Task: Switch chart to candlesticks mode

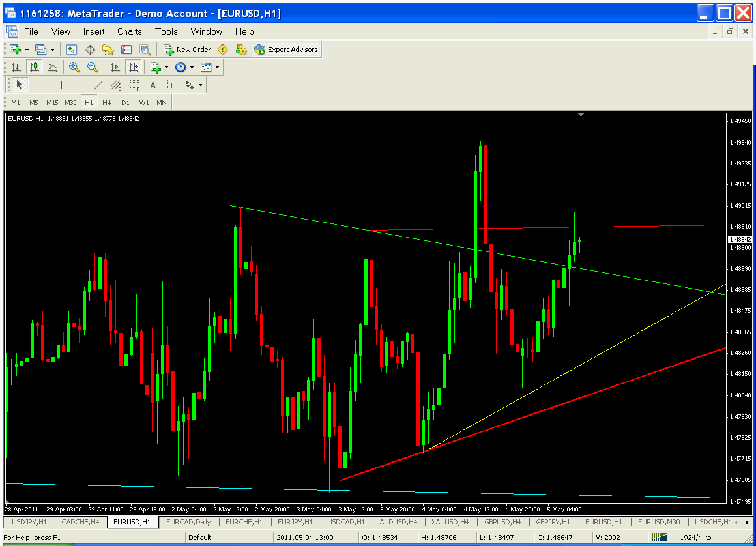Action: [x=35, y=67]
